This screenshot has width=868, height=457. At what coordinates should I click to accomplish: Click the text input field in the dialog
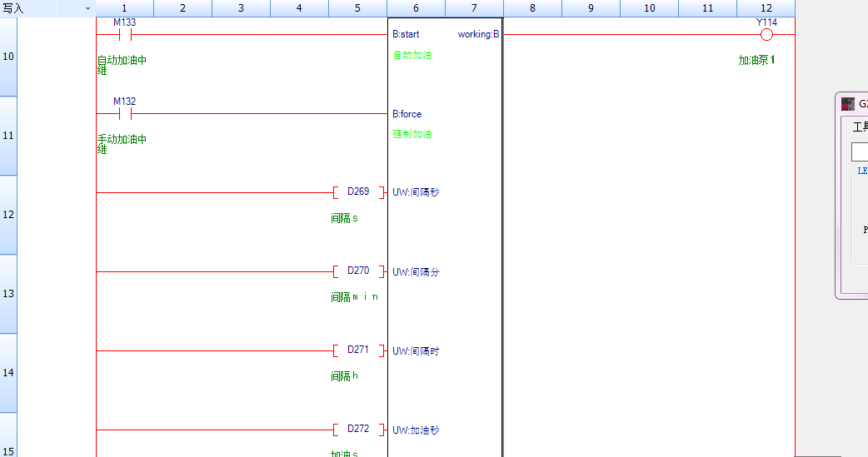tap(859, 152)
